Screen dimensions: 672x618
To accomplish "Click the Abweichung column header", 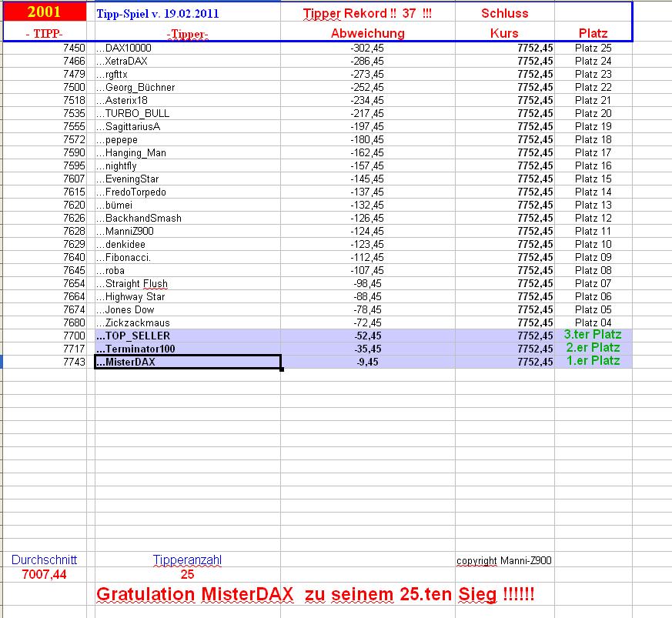I will (367, 33).
